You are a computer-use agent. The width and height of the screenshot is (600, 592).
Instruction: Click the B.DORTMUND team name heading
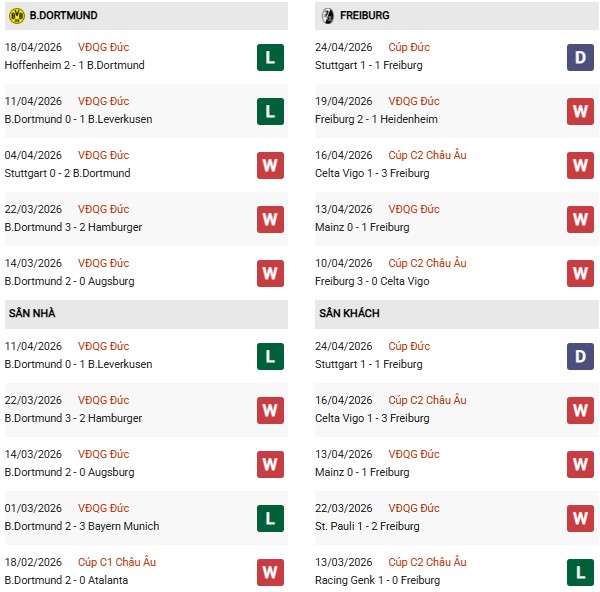point(66,16)
